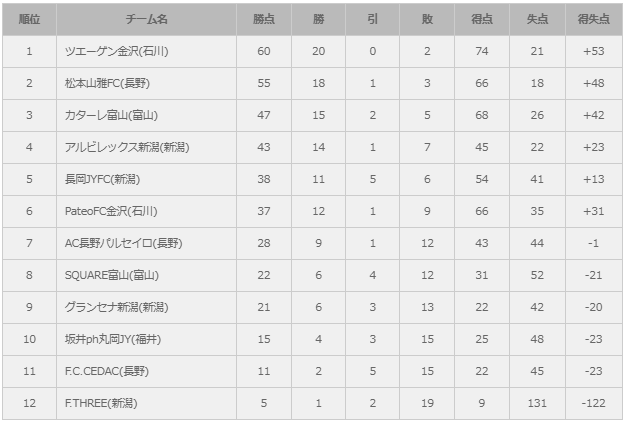627x425 pixels.
Task: Click the 敗 column header
Action: tap(427, 19)
